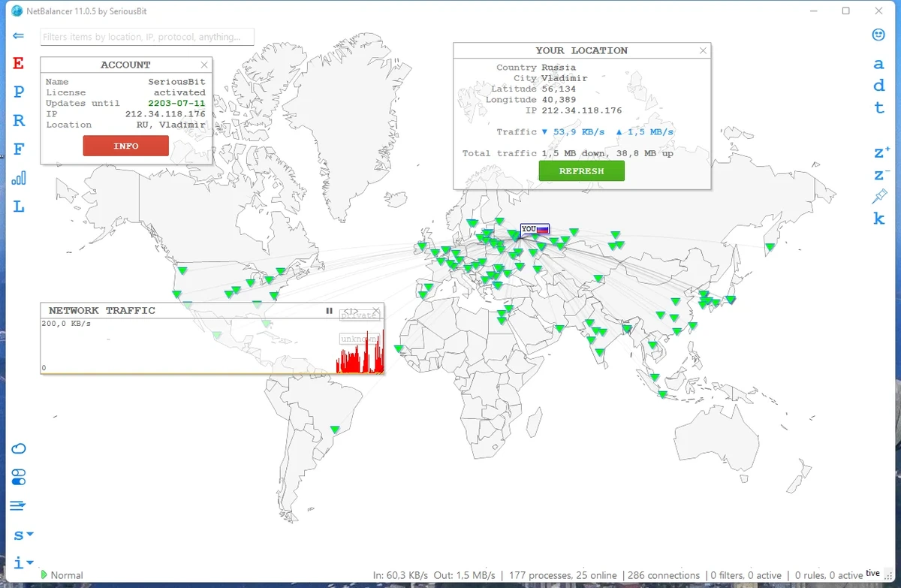Open the bar chart statistics icon
The image size is (901, 588).
coord(19,178)
